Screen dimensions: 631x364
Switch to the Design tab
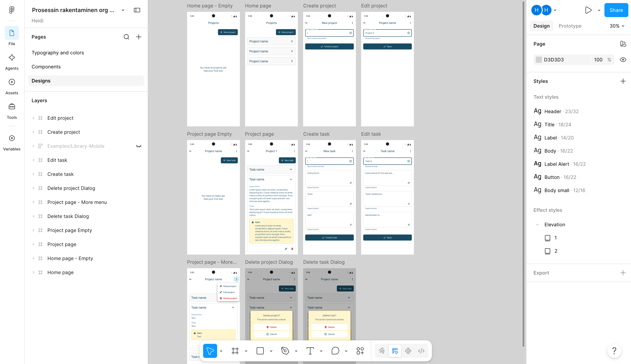[x=541, y=26]
